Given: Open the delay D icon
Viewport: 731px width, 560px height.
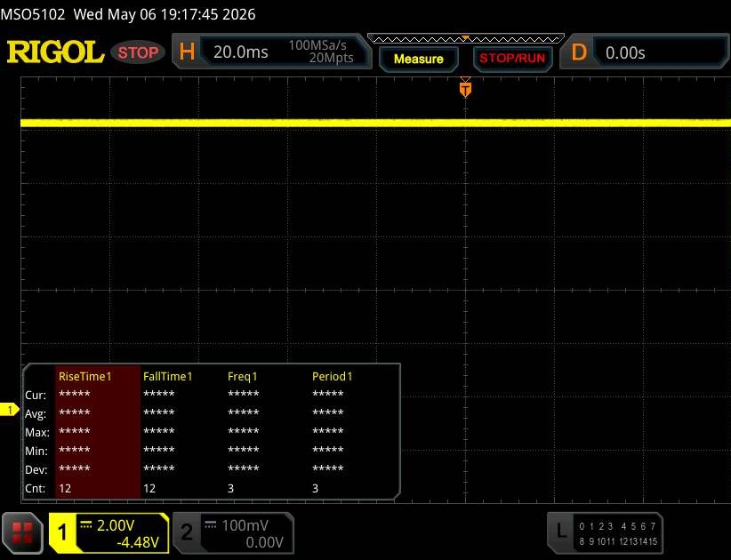Looking at the screenshot, I should tap(579, 52).
